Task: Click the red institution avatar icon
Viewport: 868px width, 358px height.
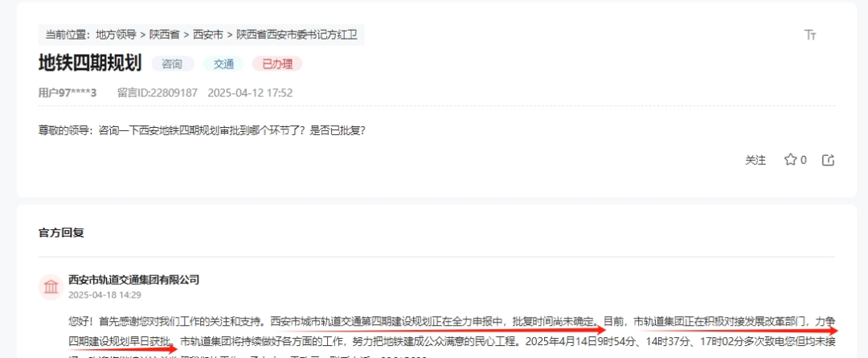Action: [x=51, y=286]
